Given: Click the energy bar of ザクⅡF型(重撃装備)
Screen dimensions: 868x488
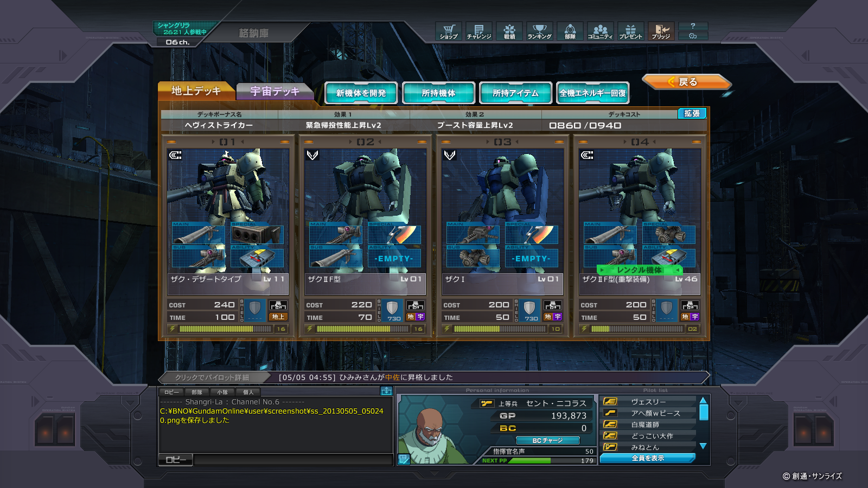Looking at the screenshot, I should click(x=637, y=329).
